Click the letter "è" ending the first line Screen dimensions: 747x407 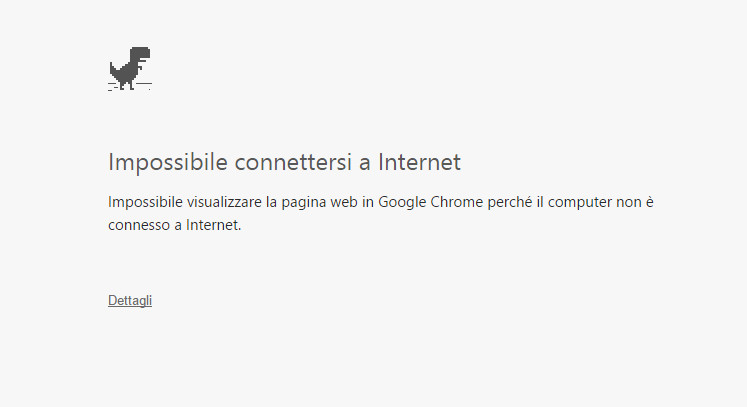pyautogui.click(x=650, y=203)
